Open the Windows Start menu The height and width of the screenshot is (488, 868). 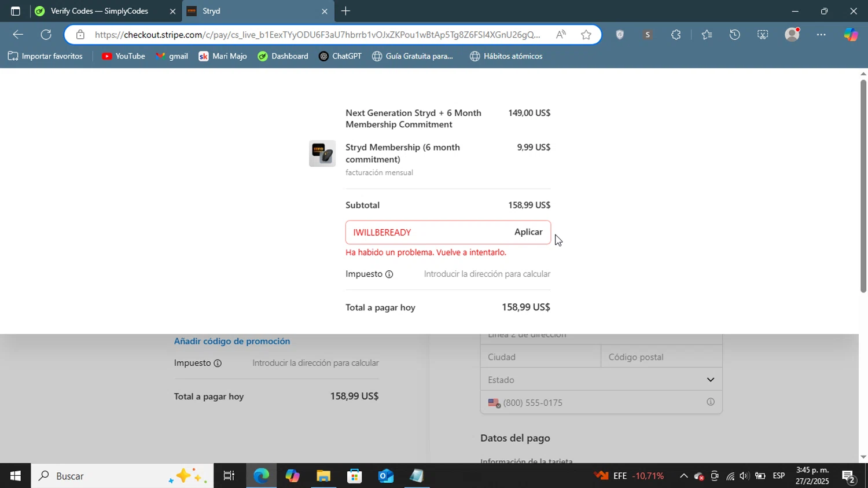pyautogui.click(x=15, y=476)
